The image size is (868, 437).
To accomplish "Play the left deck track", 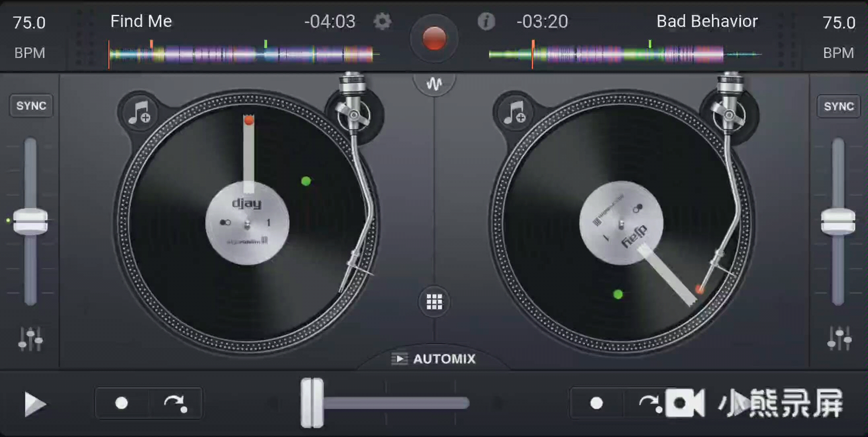I will pos(35,404).
